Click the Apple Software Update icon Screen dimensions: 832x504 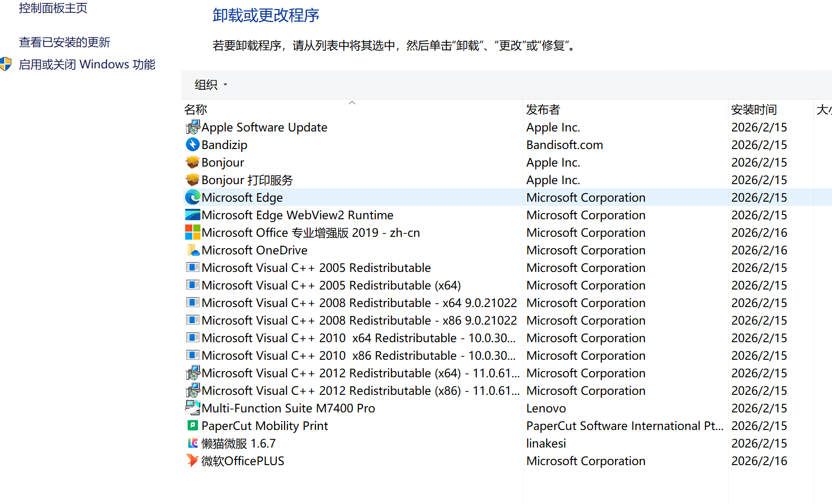coord(192,127)
